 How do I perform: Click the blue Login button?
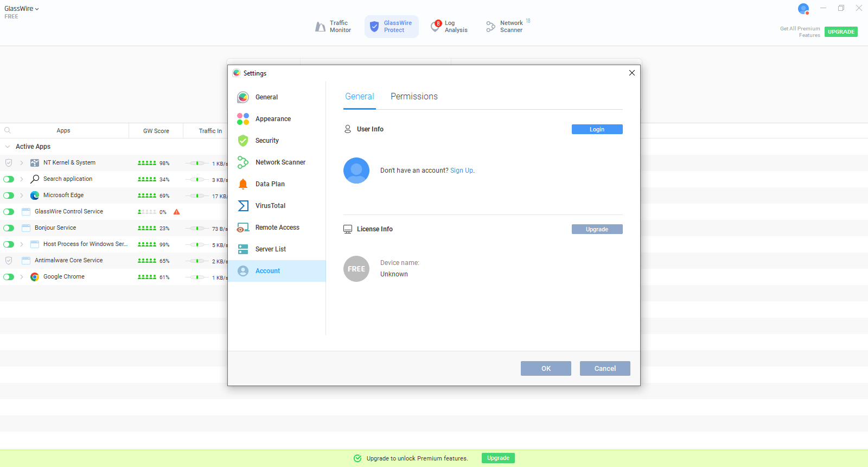pos(597,129)
